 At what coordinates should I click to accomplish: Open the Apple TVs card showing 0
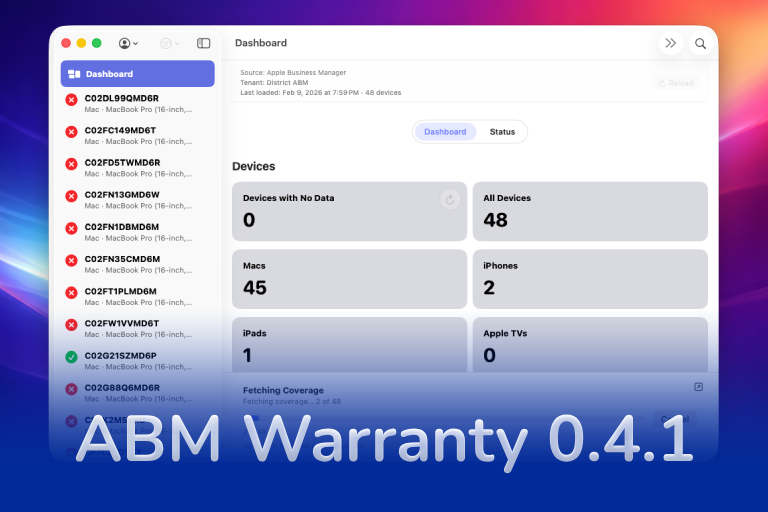point(590,345)
